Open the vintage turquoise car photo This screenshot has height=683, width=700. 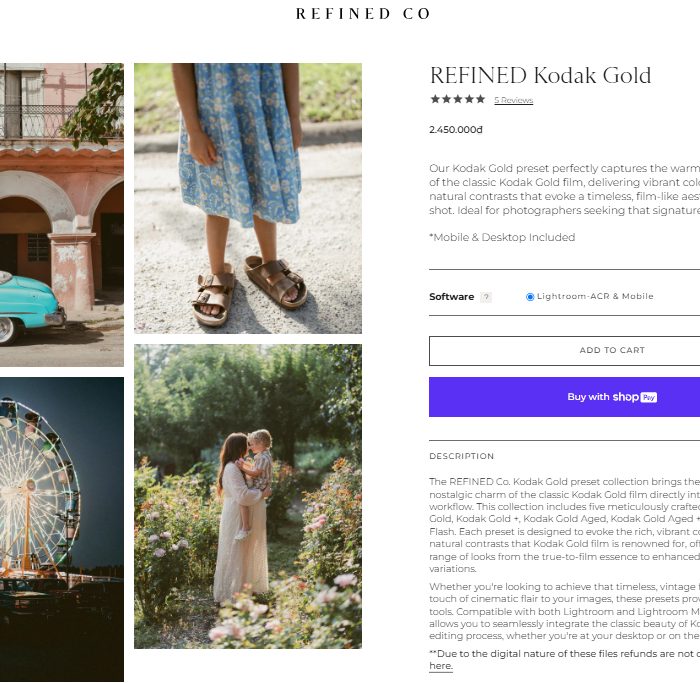(62, 215)
